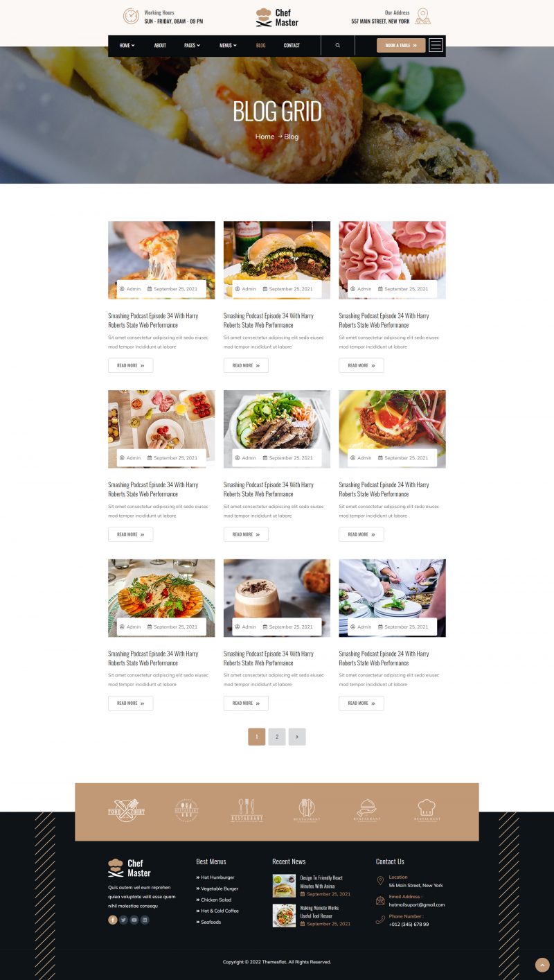Click the Food Court partner logo

[x=126, y=810]
